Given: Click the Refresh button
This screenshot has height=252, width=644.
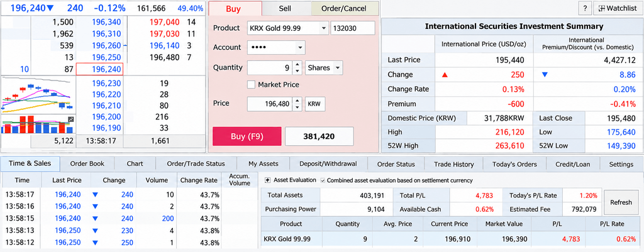Looking at the screenshot, I should tap(621, 202).
